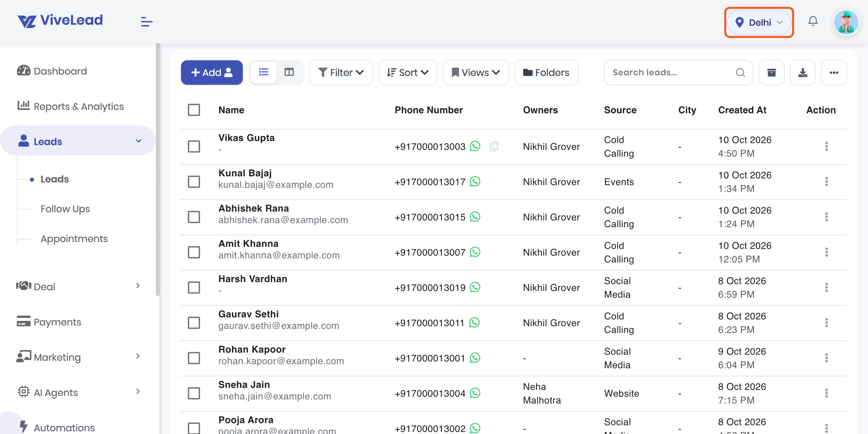Collapse the sidebar with the hamburger icon

click(146, 22)
